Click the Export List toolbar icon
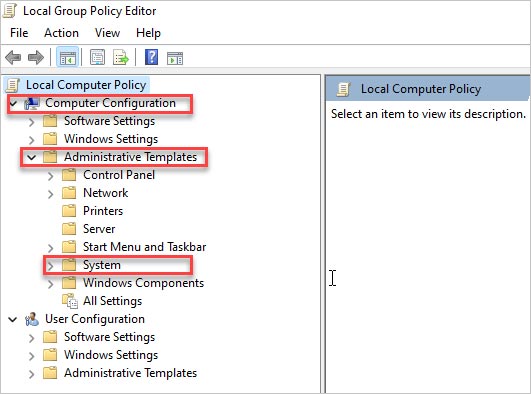Image resolution: width=531 pixels, height=394 pixels. tap(121, 57)
